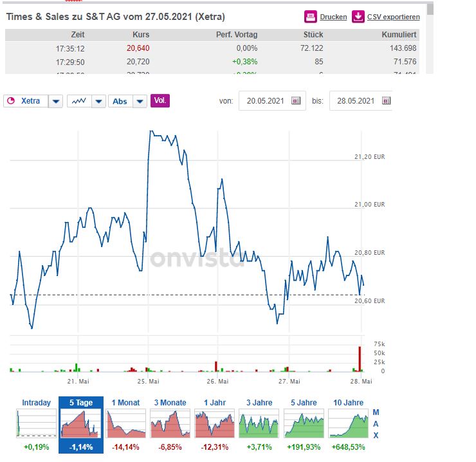The image size is (476, 462).
Task: Select the 3 Jahre chart thumbnail
Action: click(259, 425)
